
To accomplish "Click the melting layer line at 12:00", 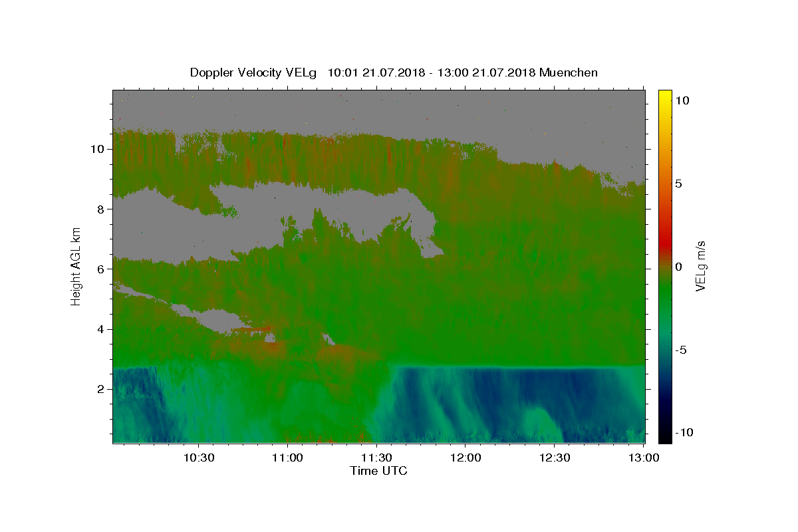I will pyautogui.click(x=465, y=366).
